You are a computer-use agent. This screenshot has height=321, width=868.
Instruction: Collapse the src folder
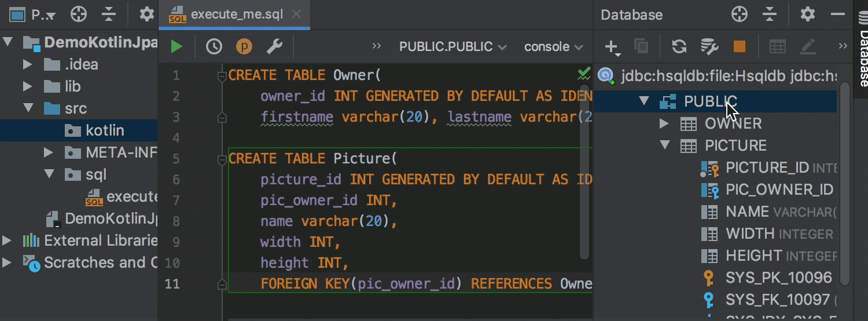click(27, 108)
